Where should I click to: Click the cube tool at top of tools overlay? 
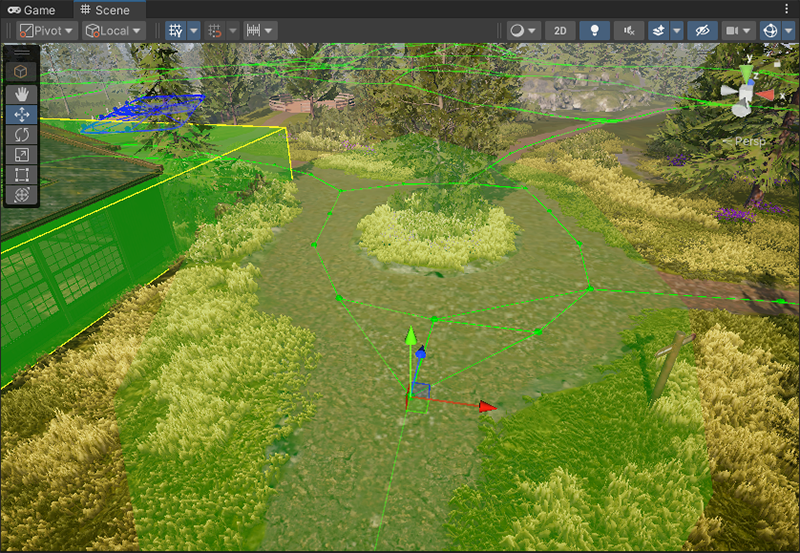(22, 72)
